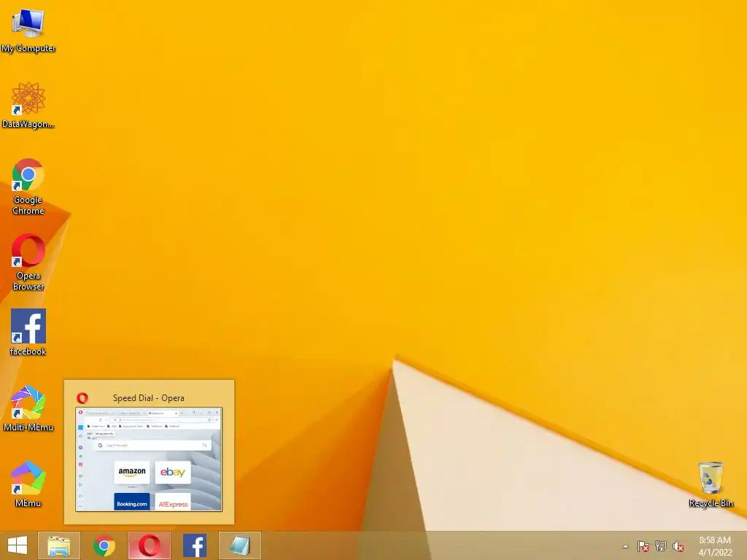Open the network status tray icon

pyautogui.click(x=661, y=546)
